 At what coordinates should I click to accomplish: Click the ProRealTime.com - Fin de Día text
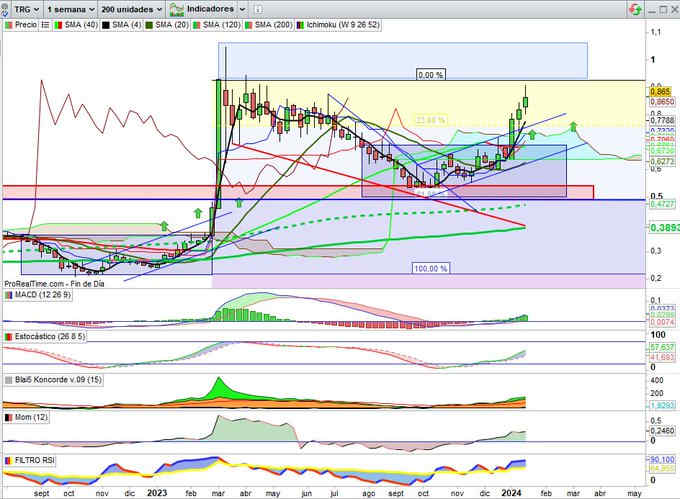pyautogui.click(x=54, y=284)
